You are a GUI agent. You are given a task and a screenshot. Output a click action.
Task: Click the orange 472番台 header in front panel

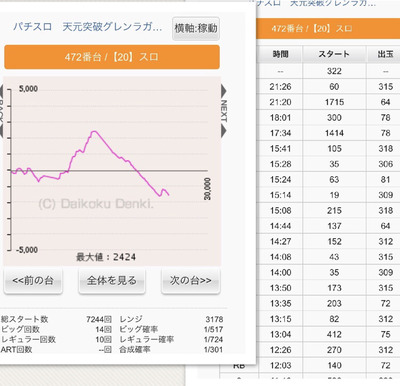(x=112, y=57)
